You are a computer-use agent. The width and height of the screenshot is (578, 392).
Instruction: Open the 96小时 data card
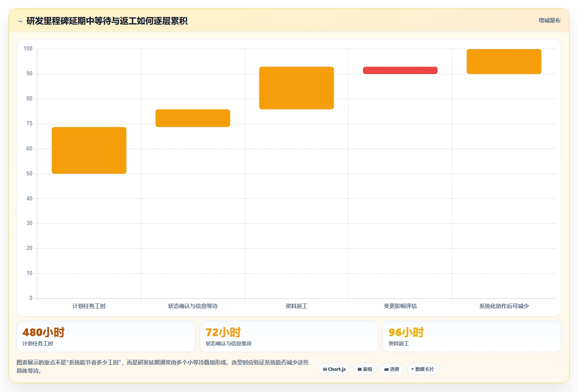click(x=472, y=336)
